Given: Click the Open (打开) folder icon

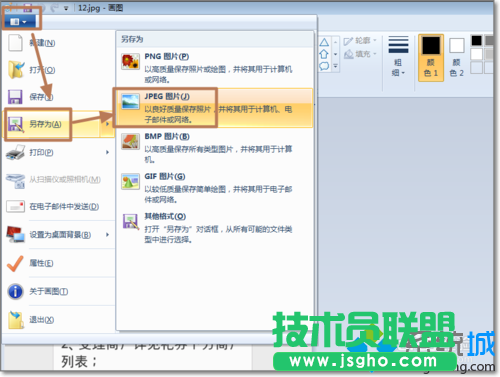Looking at the screenshot, I should 16,70.
